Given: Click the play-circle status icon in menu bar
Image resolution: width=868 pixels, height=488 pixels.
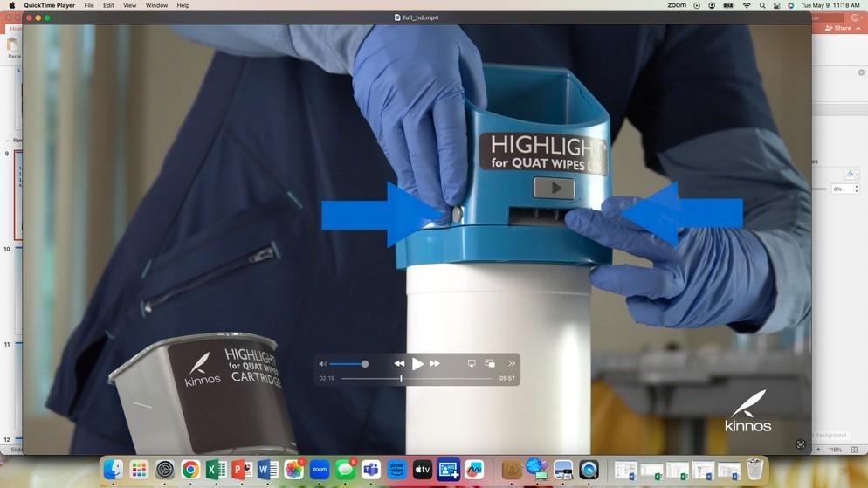Looking at the screenshot, I should click(x=697, y=5).
